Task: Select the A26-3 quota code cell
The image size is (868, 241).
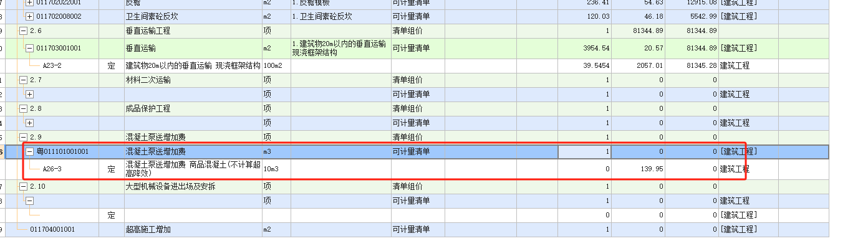Action: tap(52, 169)
